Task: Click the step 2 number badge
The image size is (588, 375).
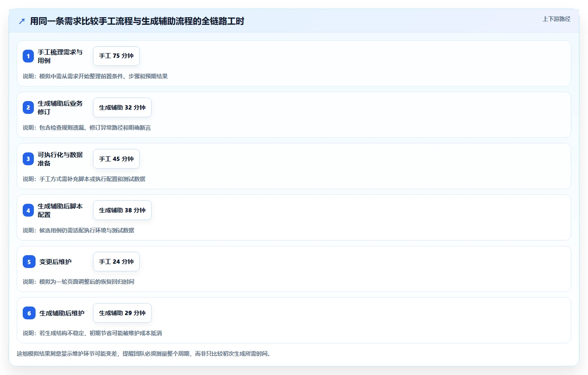Action: coord(28,107)
